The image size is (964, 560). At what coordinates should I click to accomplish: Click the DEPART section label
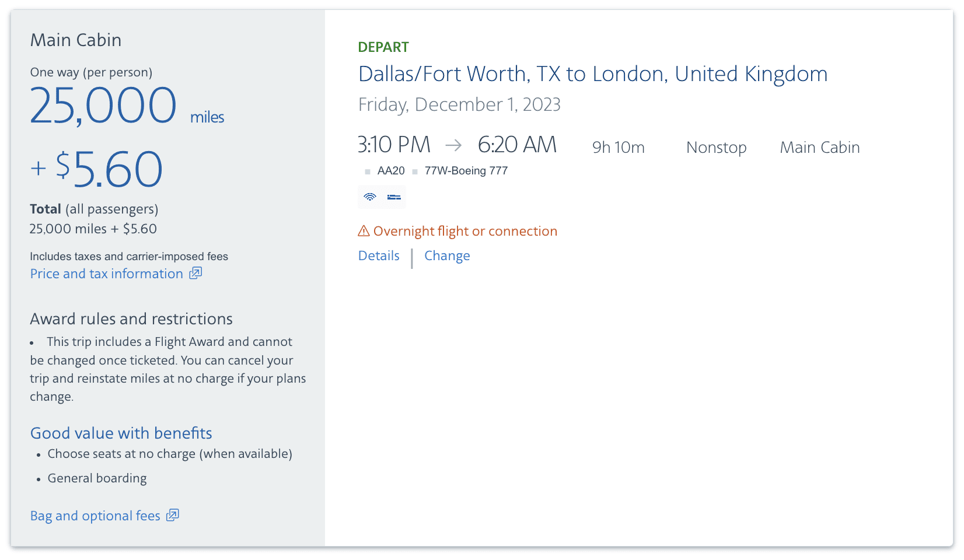[x=383, y=47]
